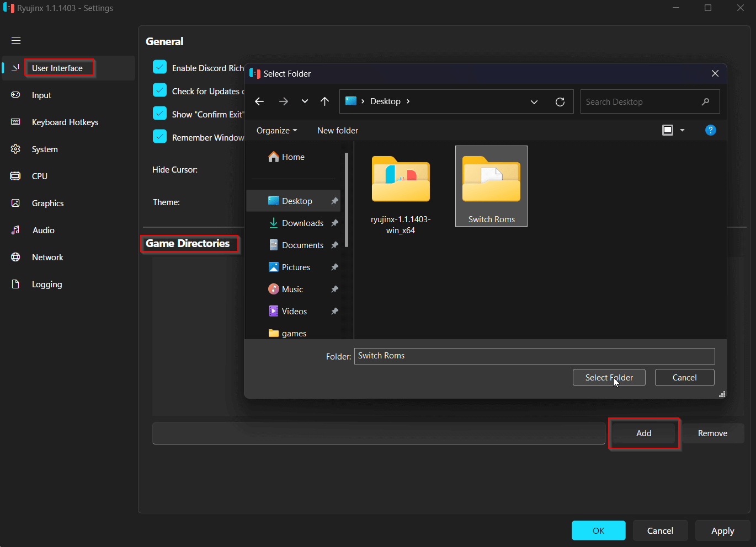Click the Keyboard Hotkeys keyboard icon
This screenshot has width=756, height=547.
coord(15,122)
